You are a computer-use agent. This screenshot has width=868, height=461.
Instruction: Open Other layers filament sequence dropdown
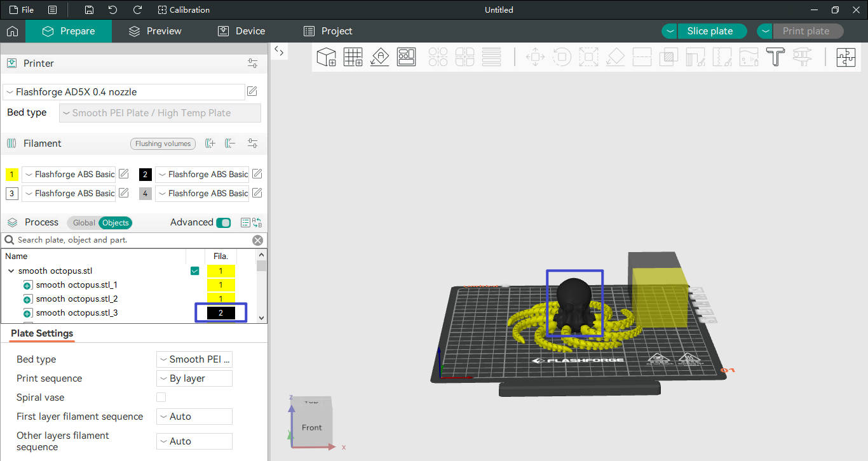(194, 441)
